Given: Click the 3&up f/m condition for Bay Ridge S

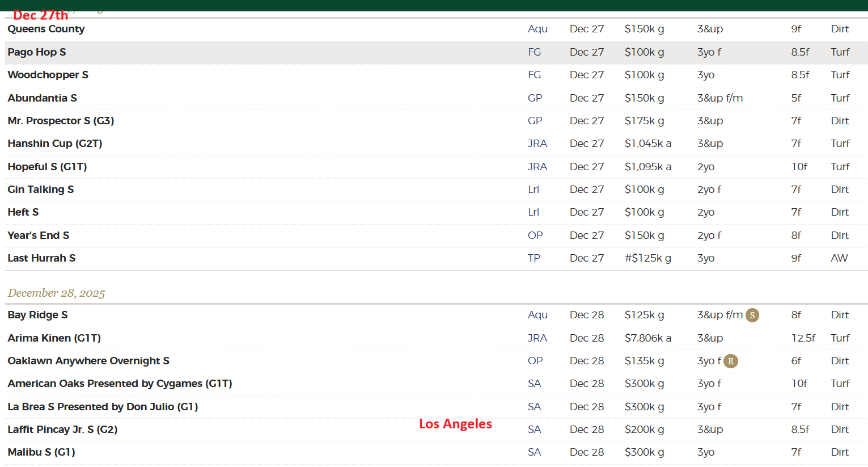Looking at the screenshot, I should [720, 315].
